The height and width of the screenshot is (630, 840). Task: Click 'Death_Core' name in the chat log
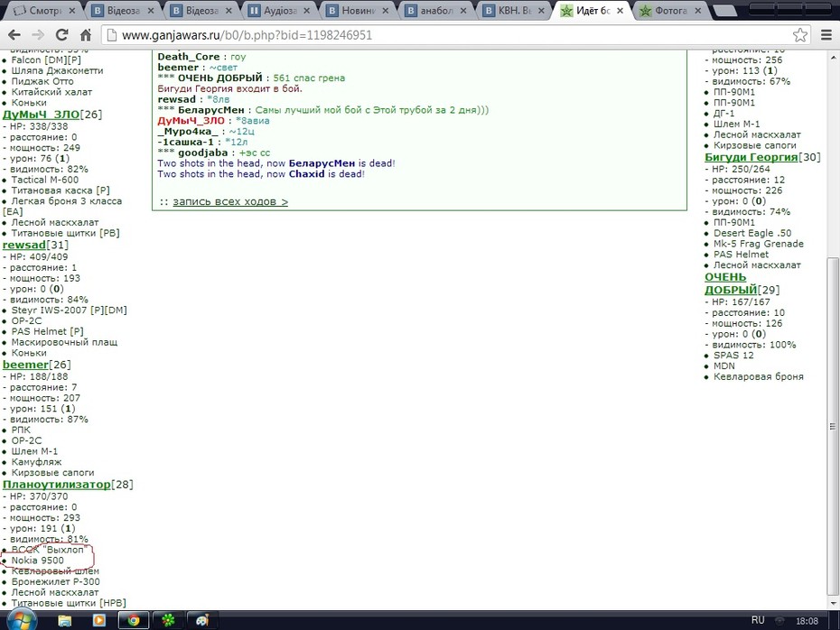tap(189, 57)
